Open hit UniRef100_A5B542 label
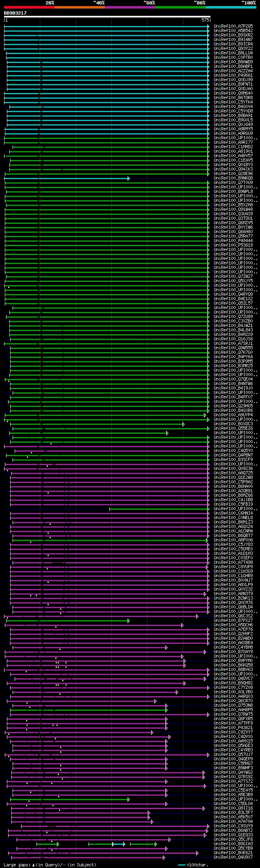This screenshot has width=260, height=868. click(x=233, y=30)
